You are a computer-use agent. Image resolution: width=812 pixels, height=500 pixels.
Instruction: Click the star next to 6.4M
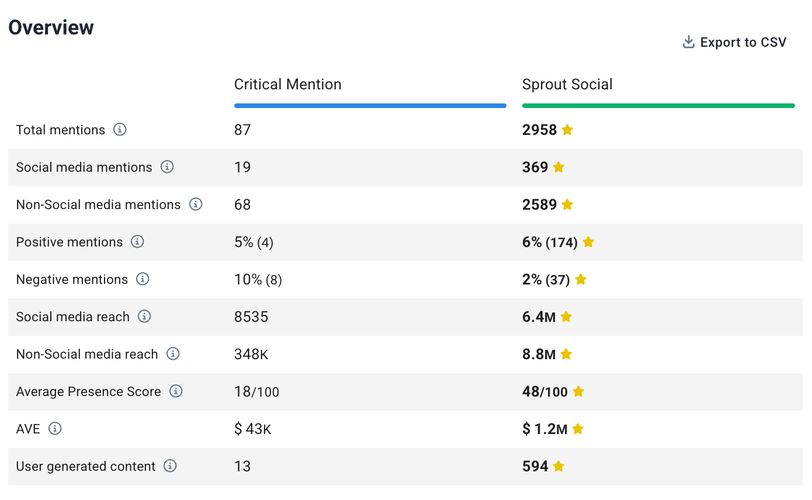[566, 316]
